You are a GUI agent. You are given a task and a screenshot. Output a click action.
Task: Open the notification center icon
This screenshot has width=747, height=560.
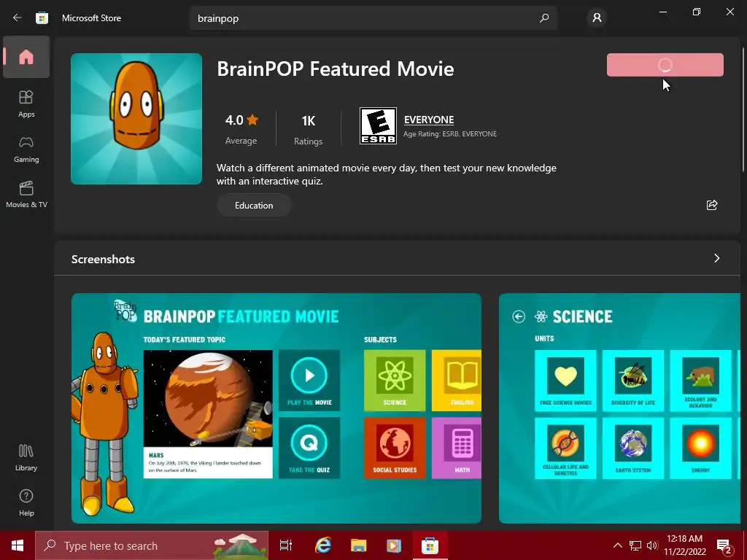[724, 545]
